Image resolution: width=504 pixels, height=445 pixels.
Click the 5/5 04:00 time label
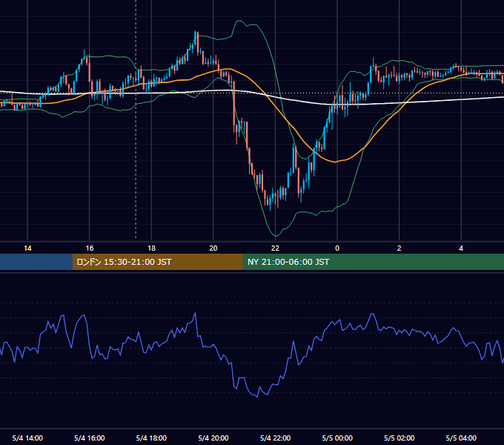pyautogui.click(x=461, y=438)
